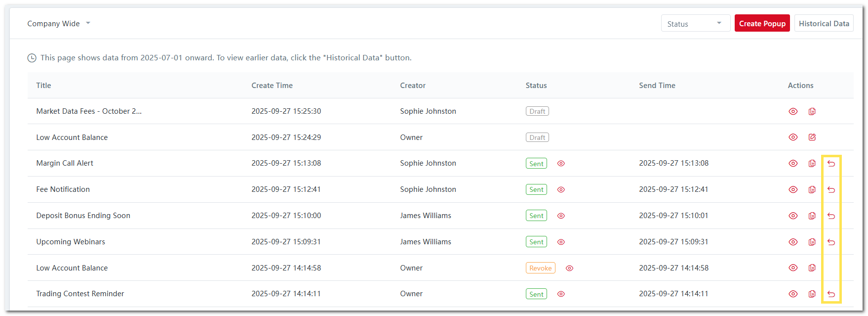
Task: Revoke the Margin Call Alert popup
Action: (x=831, y=164)
